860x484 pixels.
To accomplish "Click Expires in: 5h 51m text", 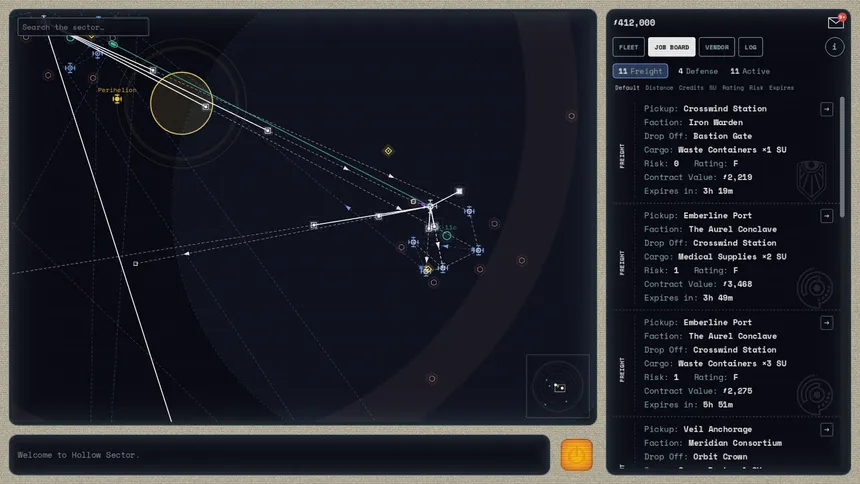I will [688, 404].
